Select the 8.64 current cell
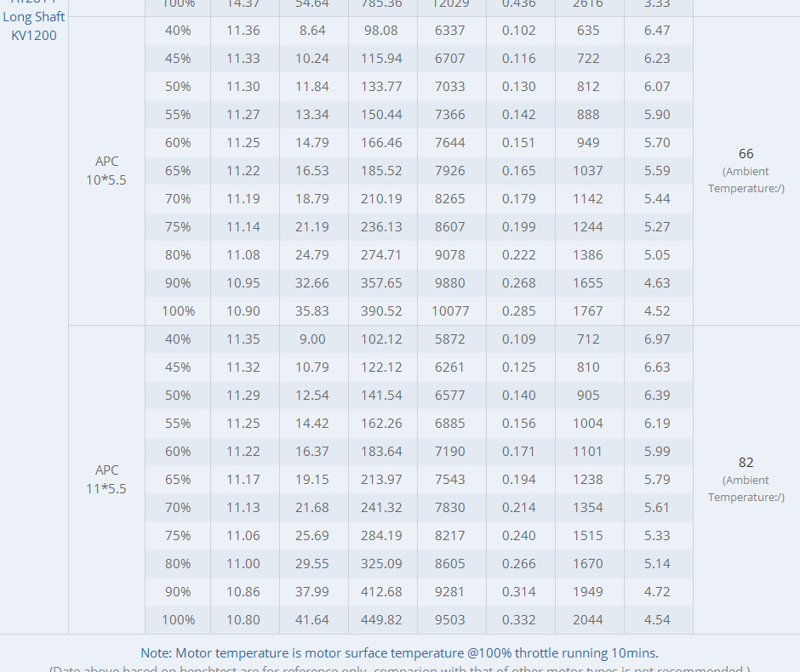Screen dimensions: 800x672 point(311,31)
